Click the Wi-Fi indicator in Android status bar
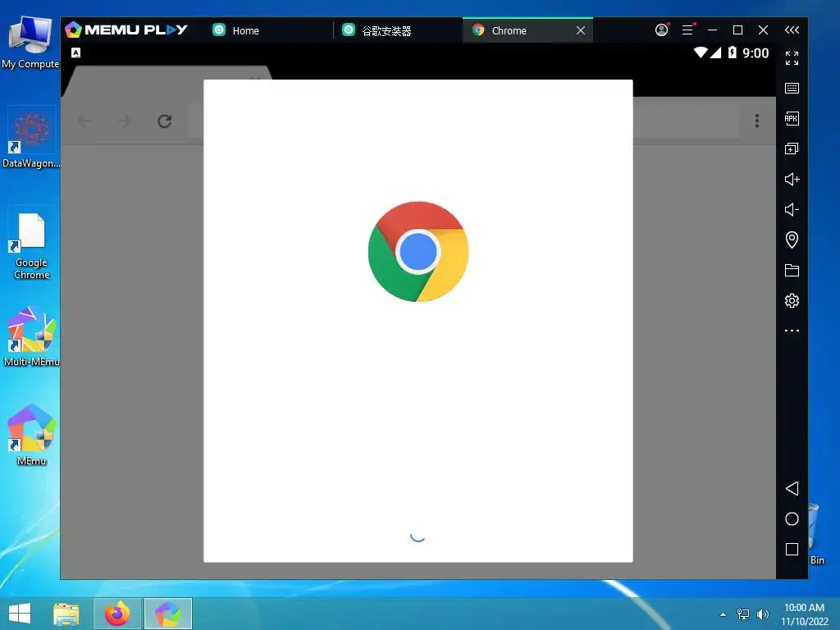The height and width of the screenshot is (630, 840). click(x=701, y=52)
